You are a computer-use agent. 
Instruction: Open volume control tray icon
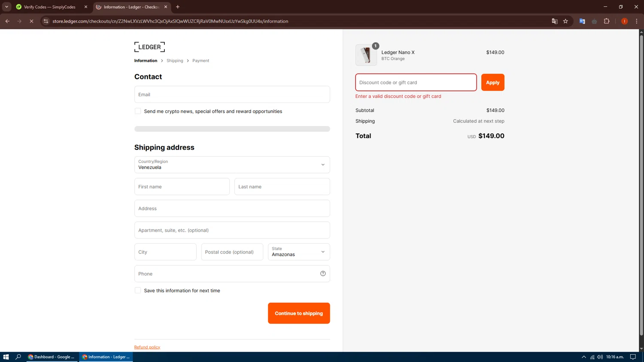pos(600,357)
